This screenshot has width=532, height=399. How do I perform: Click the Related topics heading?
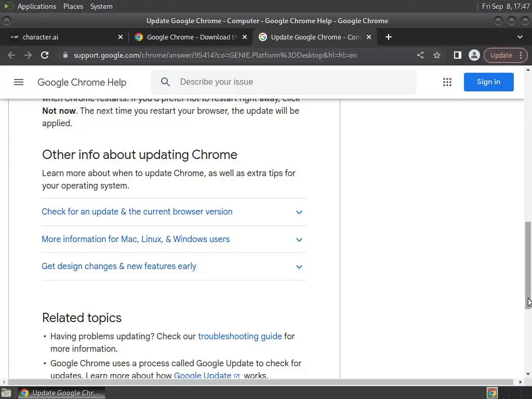pos(82,318)
